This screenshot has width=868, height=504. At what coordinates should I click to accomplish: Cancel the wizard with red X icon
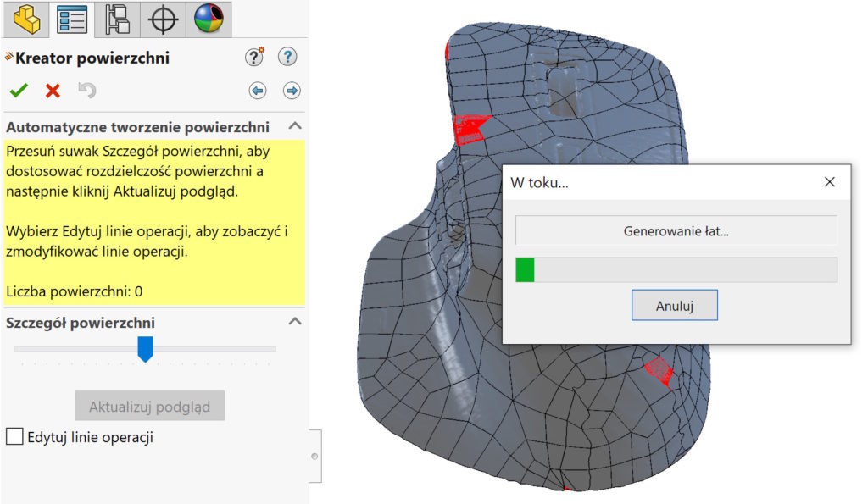[53, 91]
